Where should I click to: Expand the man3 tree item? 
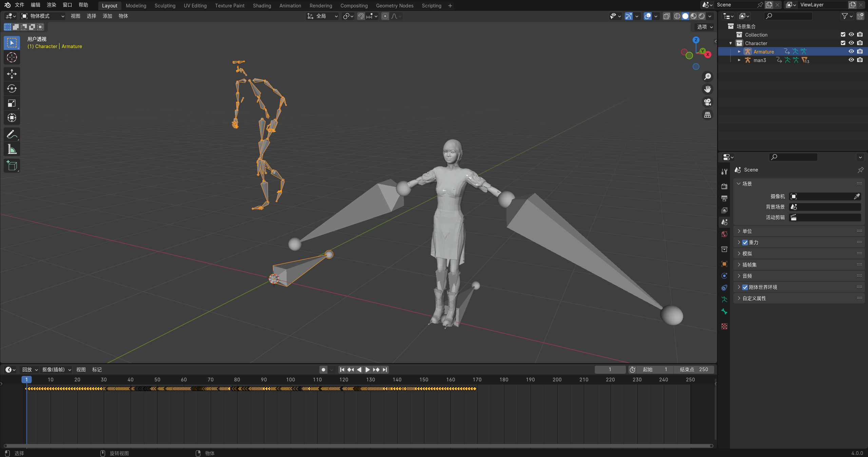click(739, 60)
